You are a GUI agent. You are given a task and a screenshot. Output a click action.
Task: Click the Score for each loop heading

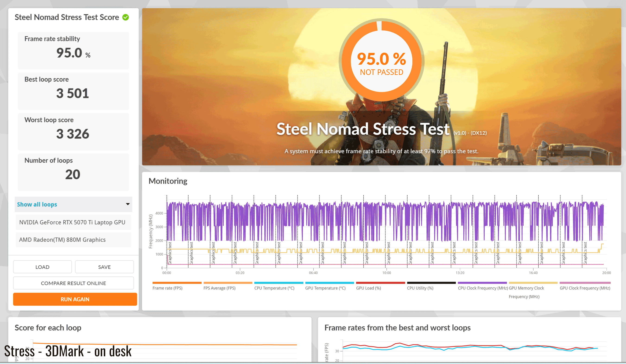[x=48, y=327]
